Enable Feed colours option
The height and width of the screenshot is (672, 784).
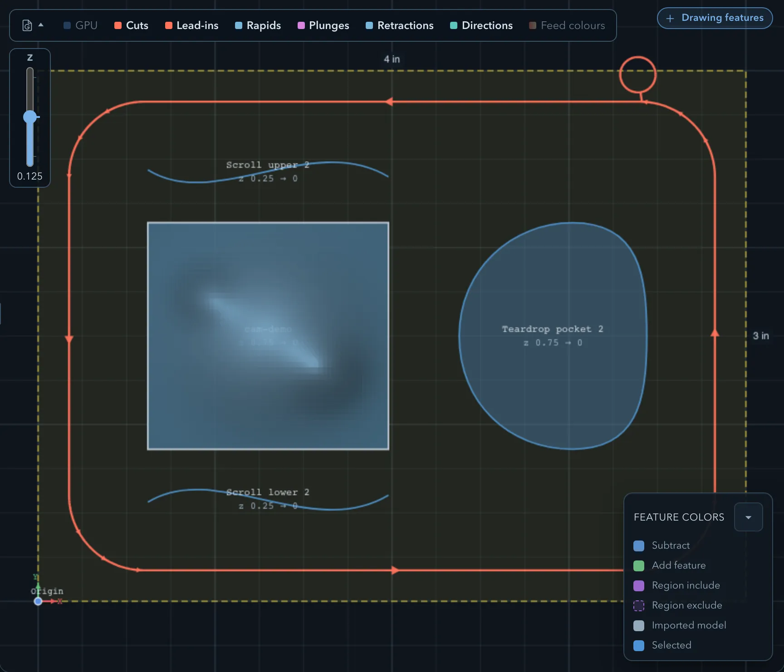(x=567, y=25)
